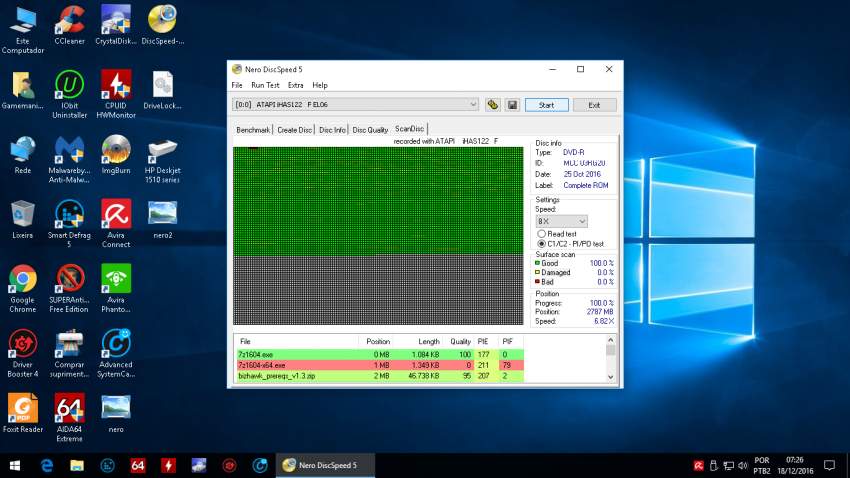The image size is (850, 478).
Task: Open HP Deskjet 1510 series shortcut
Action: point(163,159)
